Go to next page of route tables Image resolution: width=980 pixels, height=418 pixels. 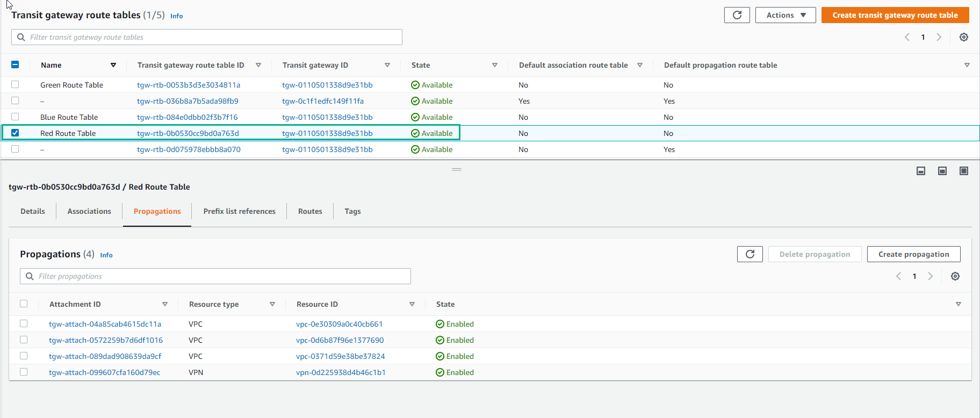point(939,37)
